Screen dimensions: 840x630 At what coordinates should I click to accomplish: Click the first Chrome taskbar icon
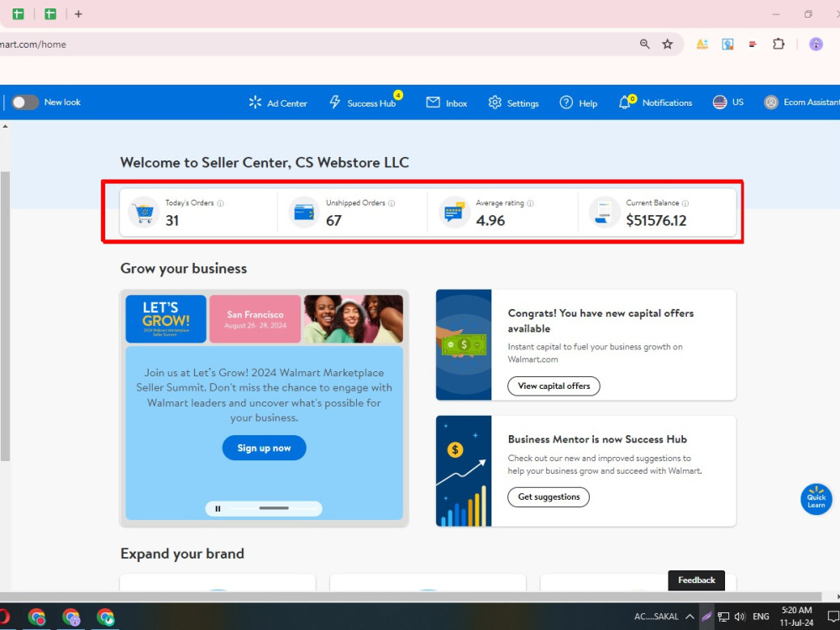[x=36, y=617]
